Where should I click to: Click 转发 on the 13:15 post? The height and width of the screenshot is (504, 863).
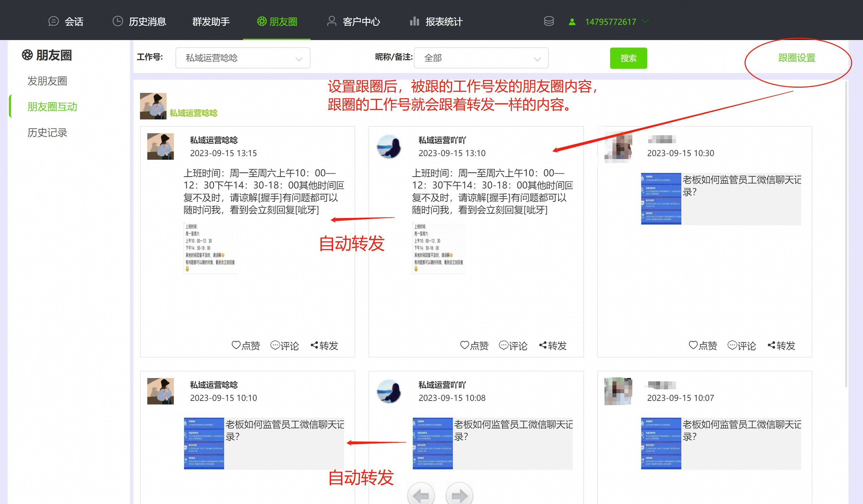[x=324, y=345]
